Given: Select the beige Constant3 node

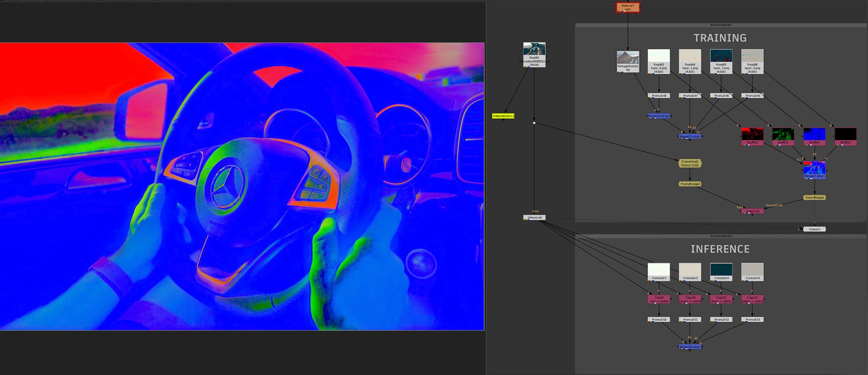Looking at the screenshot, I should [x=690, y=272].
